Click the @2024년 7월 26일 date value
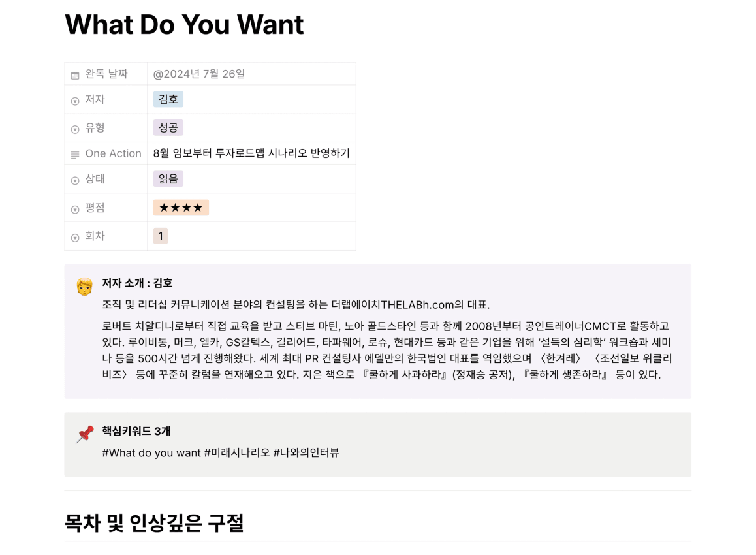 [199, 74]
